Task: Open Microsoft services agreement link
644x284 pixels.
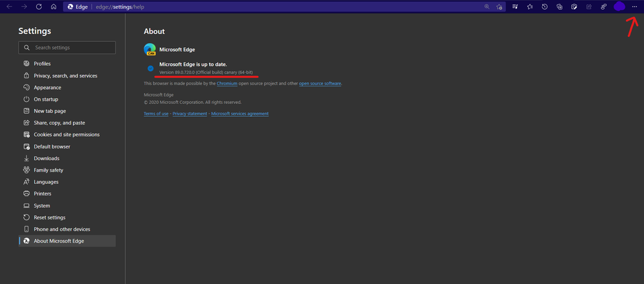Action: click(240, 114)
